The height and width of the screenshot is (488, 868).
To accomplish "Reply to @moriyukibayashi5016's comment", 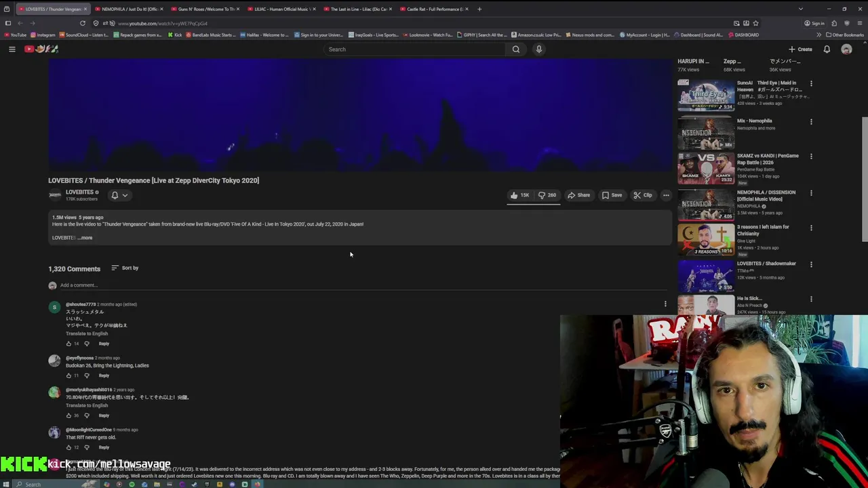I will click(x=104, y=415).
